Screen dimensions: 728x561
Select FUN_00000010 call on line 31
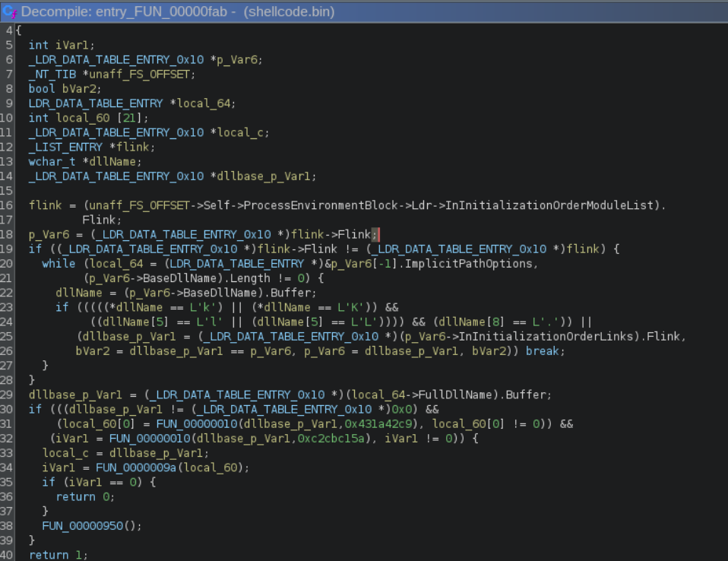pos(197,424)
